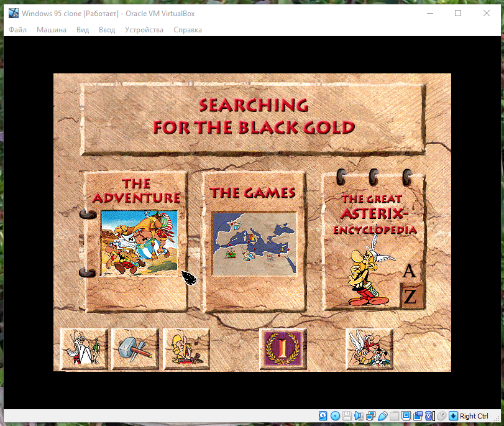Click the laurel wreath Roman numeral I icon
The width and height of the screenshot is (504, 426).
click(x=283, y=349)
